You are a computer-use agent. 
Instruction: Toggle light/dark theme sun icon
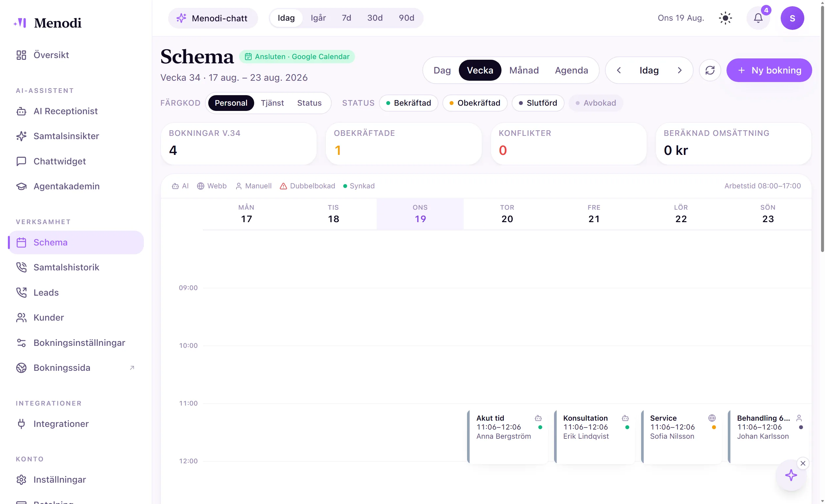click(725, 18)
